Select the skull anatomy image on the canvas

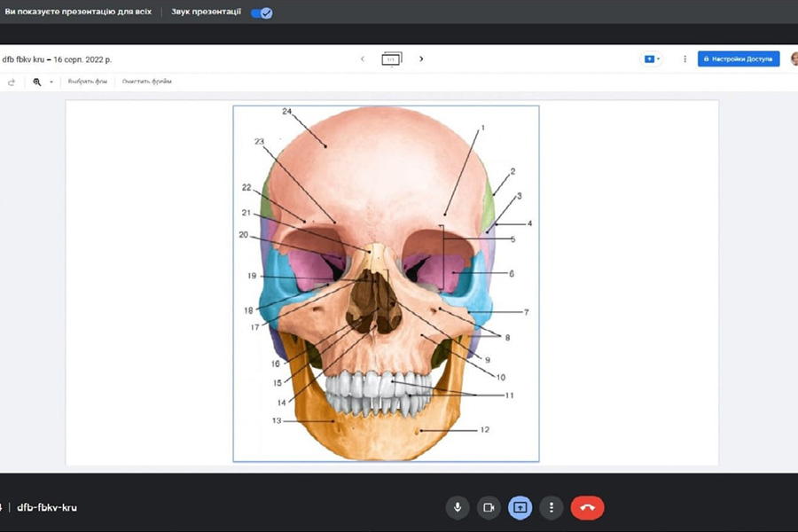[x=386, y=284]
